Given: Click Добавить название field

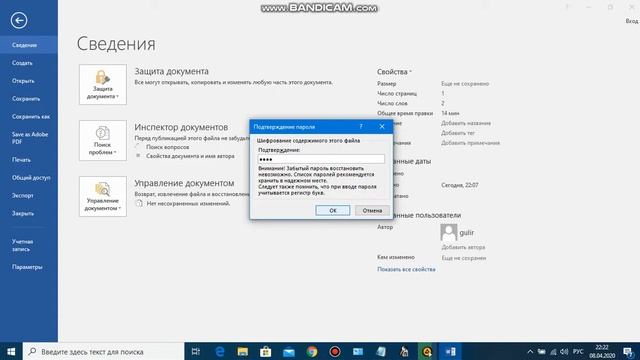Looking at the screenshot, I should pos(466,123).
